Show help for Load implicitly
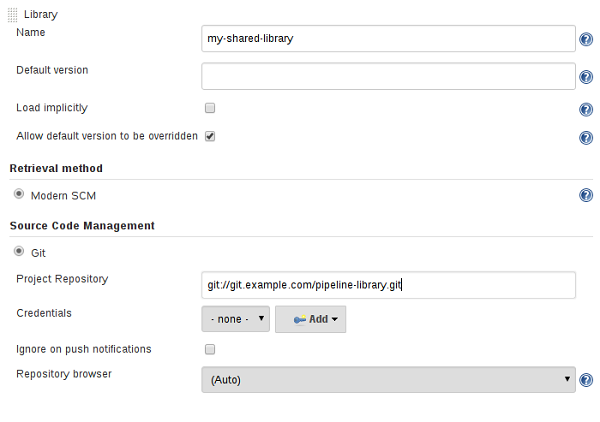The height and width of the screenshot is (422, 600). tap(586, 110)
